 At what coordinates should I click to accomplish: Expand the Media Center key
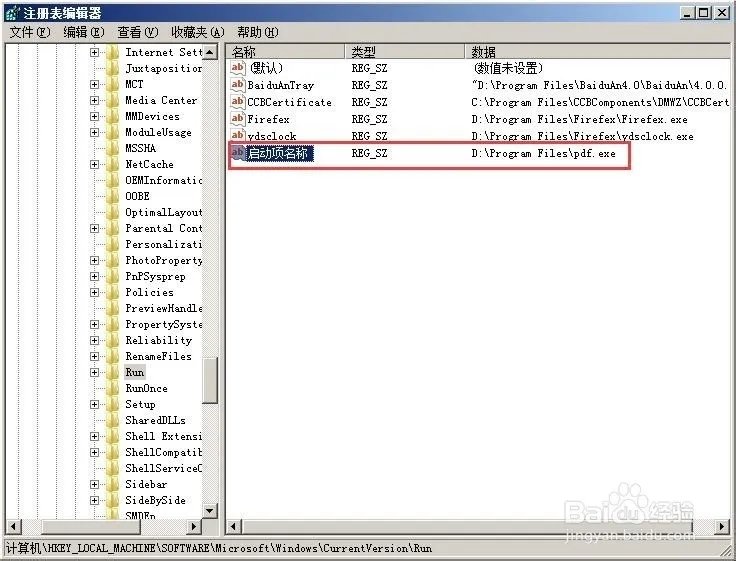[x=94, y=100]
